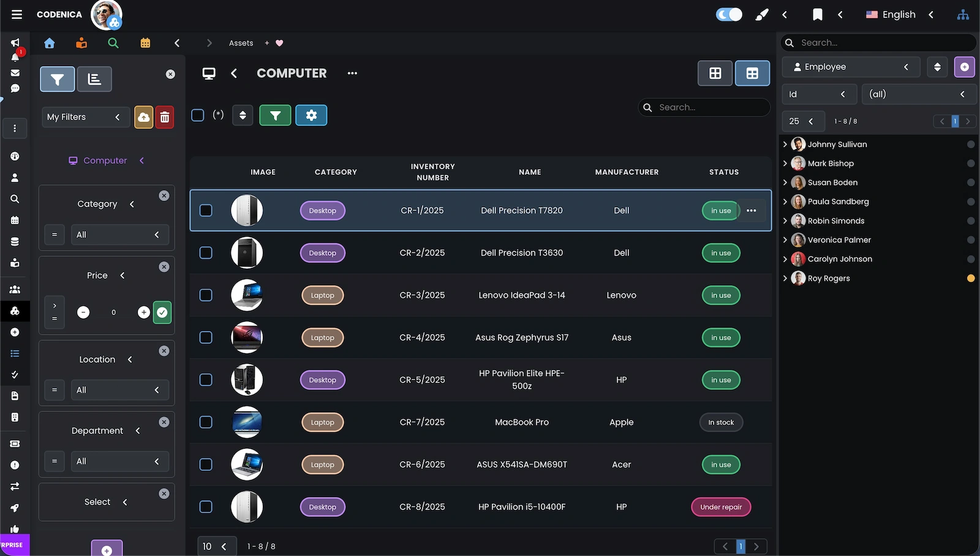Screen dimensions: 980x556
Task: Open the My Filters dropdown
Action: point(85,116)
